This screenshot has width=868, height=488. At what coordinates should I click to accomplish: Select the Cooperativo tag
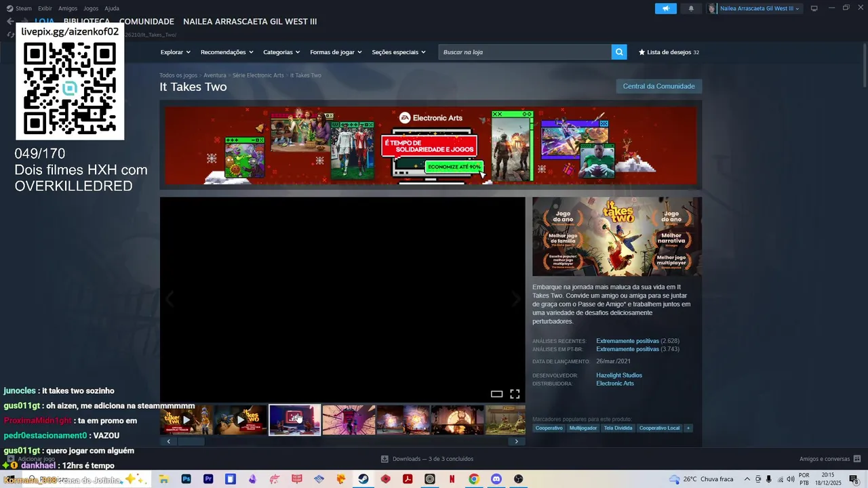point(549,428)
